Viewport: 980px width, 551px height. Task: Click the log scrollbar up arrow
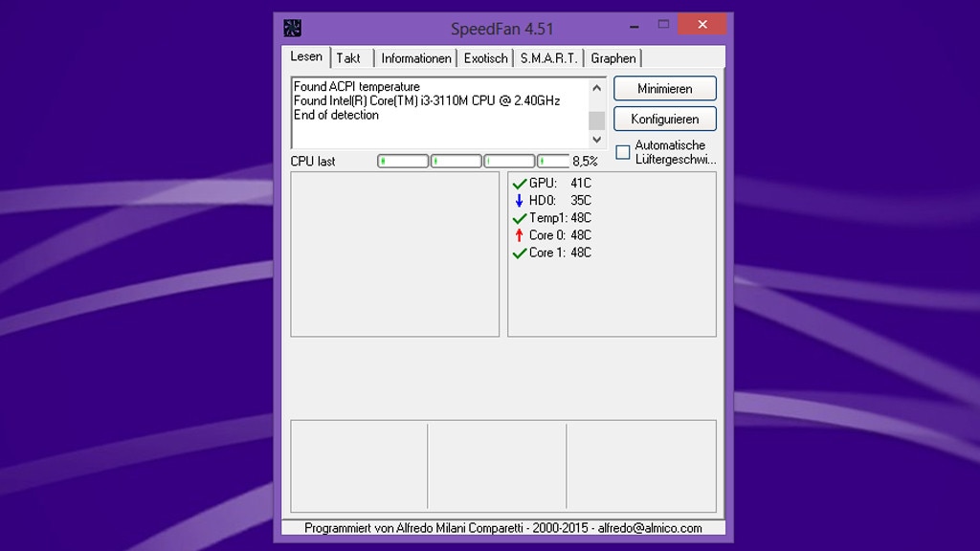click(x=597, y=88)
